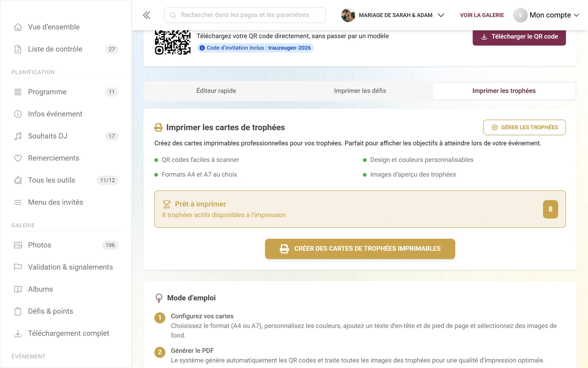Open the Programme page in sidebar
This screenshot has height=368, width=588.
66,92
